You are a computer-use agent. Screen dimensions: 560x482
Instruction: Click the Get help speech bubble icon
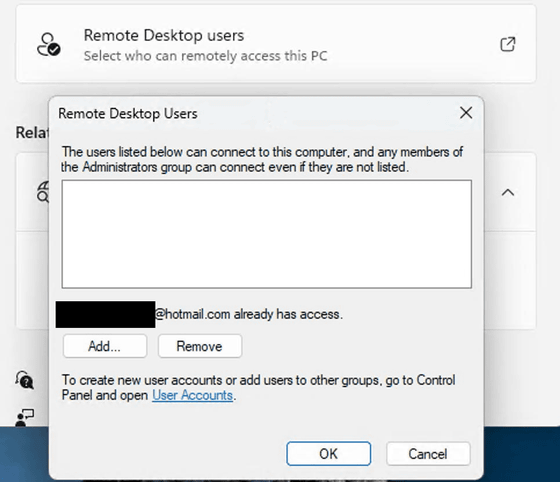(x=24, y=380)
